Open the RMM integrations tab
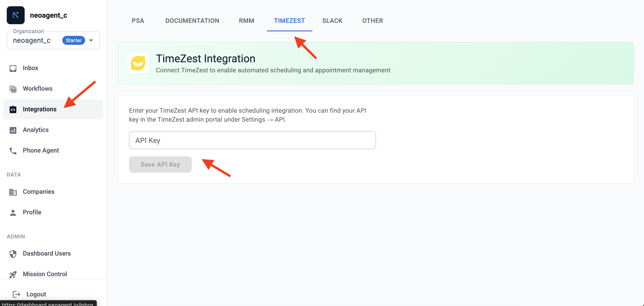 246,21
